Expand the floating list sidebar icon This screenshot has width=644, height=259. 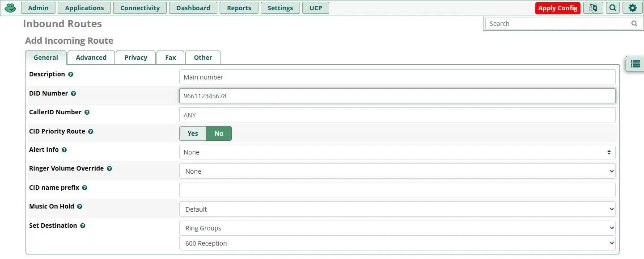tap(635, 64)
